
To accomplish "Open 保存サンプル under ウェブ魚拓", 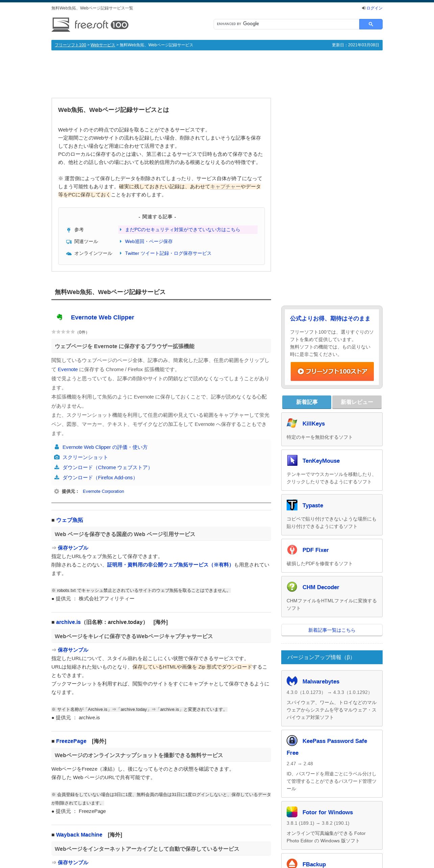I will 73,548.
